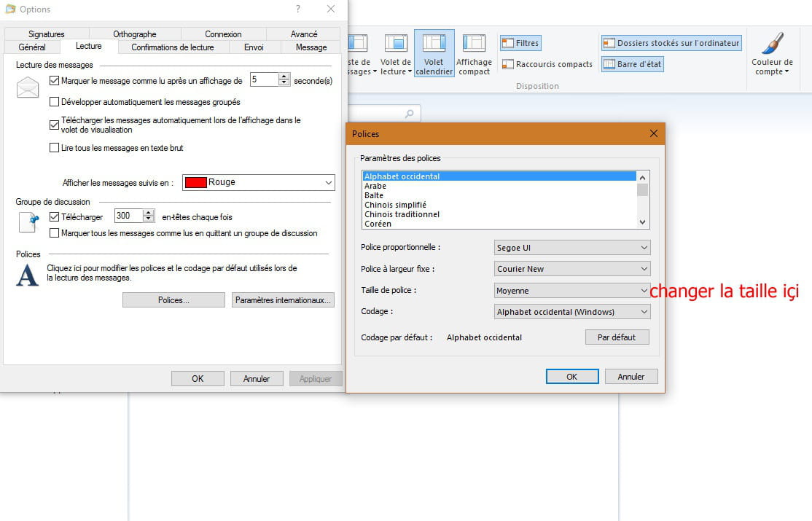The width and height of the screenshot is (812, 521).
Task: Open the Volet de lecture options
Action: tap(395, 52)
